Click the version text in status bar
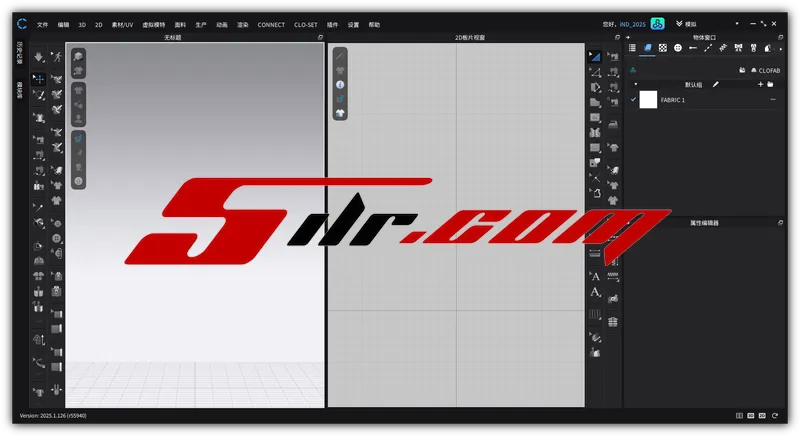 53,416
